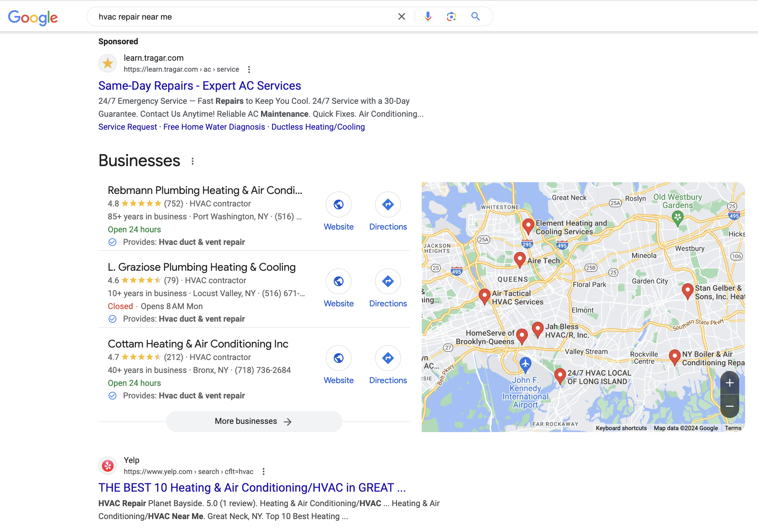Open Rebmann Plumbing website icon

tap(339, 204)
